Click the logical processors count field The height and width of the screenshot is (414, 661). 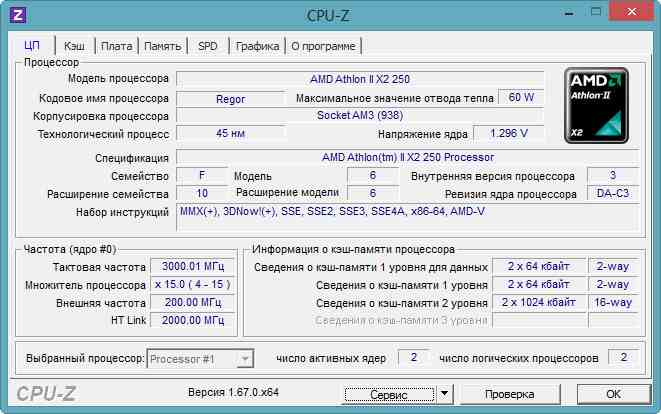pos(623,358)
